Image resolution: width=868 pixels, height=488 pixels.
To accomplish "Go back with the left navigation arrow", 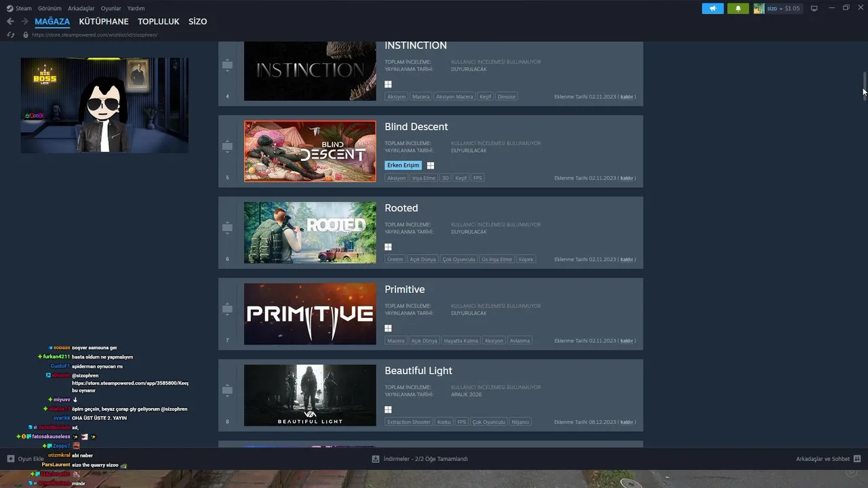I will (x=10, y=22).
